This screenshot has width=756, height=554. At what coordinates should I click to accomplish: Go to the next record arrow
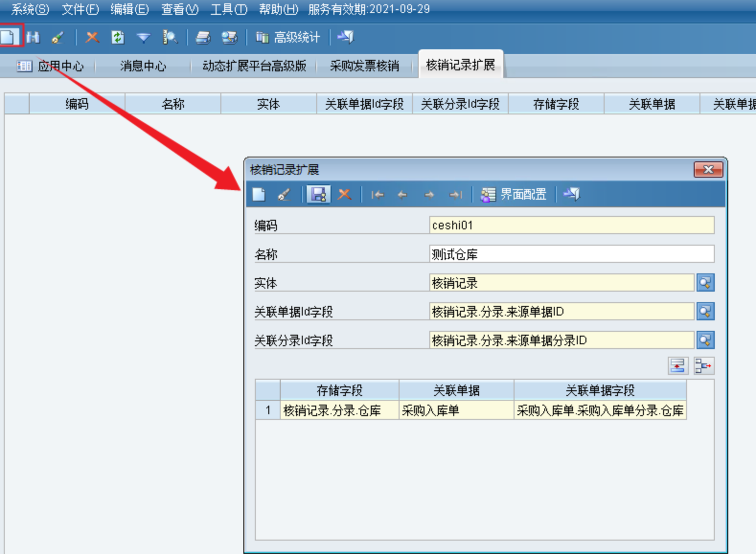pos(429,195)
